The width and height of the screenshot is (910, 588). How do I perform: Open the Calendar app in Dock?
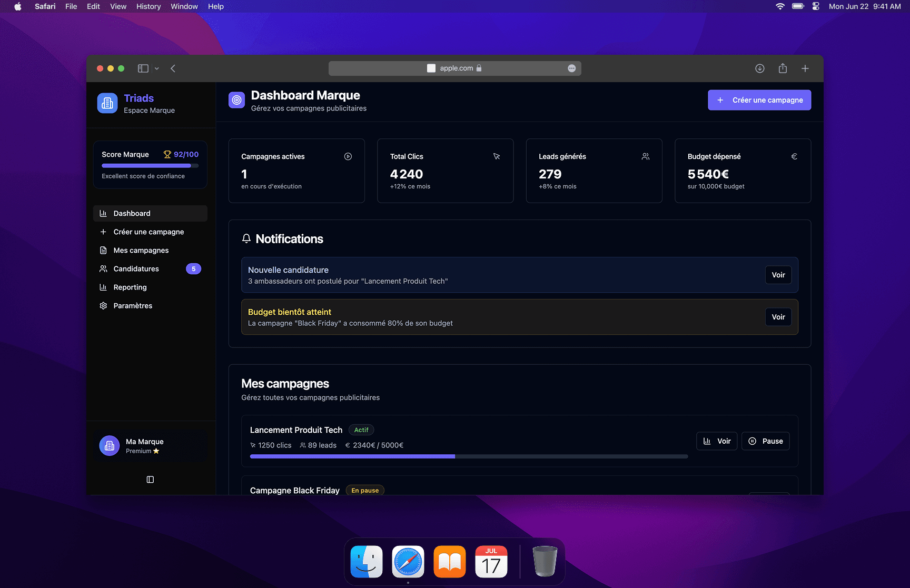pos(491,562)
